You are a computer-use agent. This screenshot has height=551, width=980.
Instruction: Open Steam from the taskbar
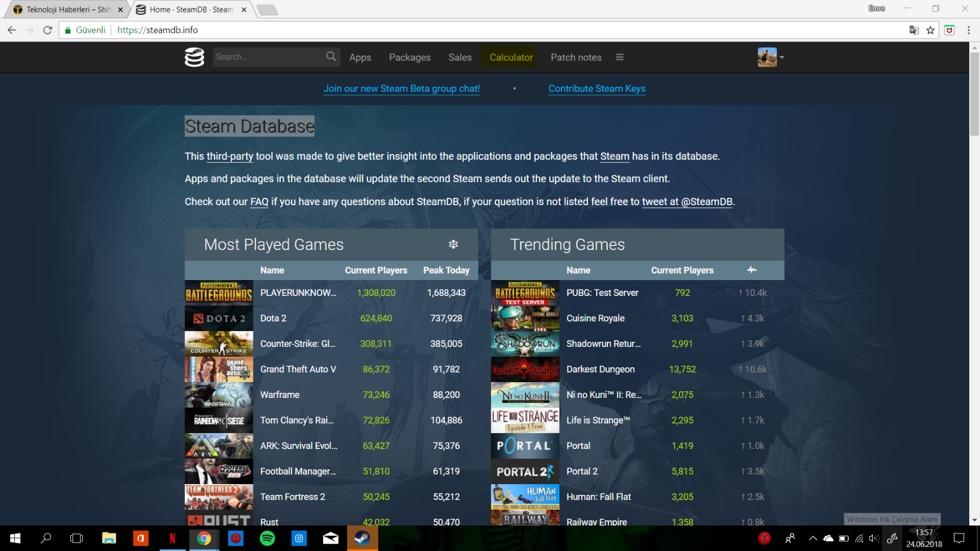tap(362, 538)
